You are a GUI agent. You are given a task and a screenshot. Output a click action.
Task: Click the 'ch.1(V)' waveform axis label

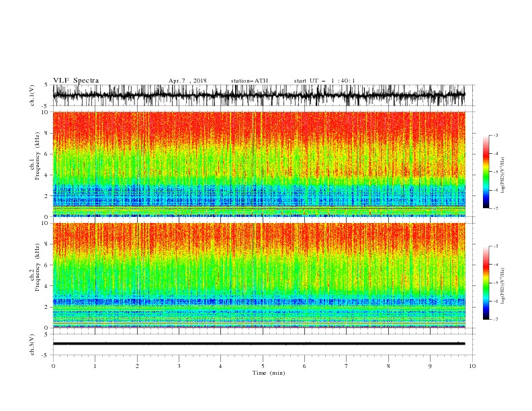point(32,95)
